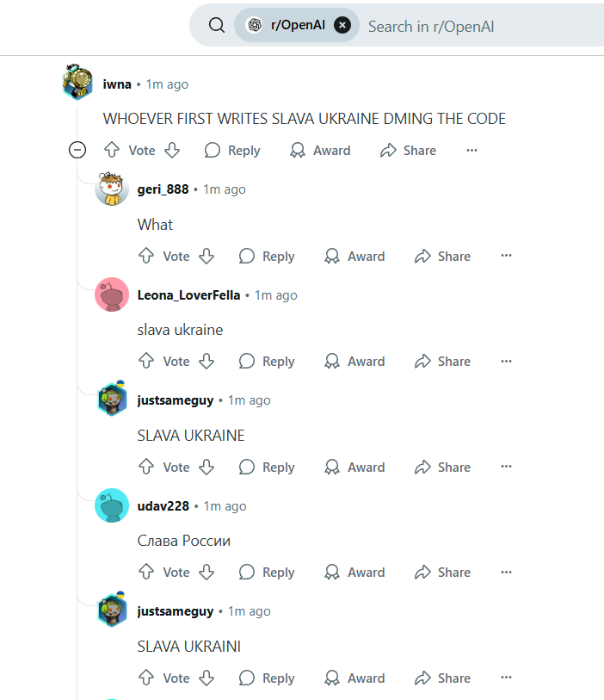The width and height of the screenshot is (604, 700).
Task: Open more options on iwna's comment
Action: (472, 150)
